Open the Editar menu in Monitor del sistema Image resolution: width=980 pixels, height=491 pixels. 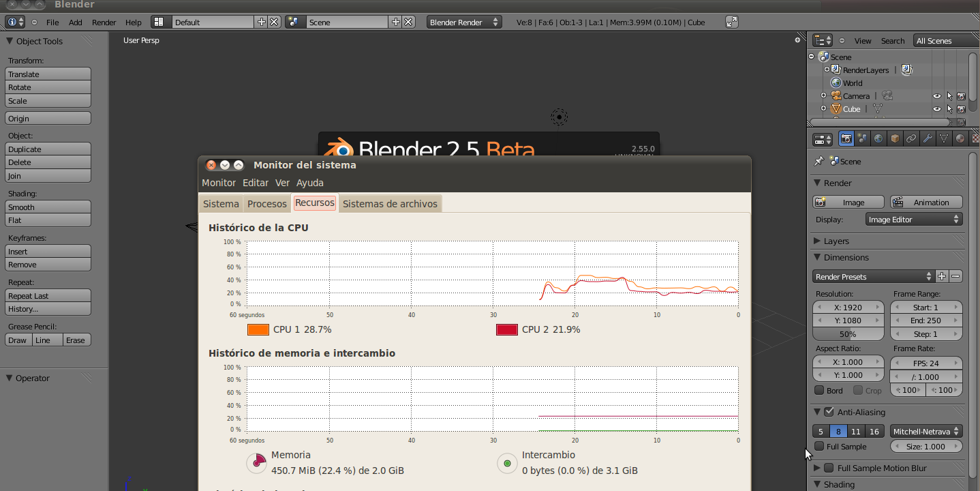256,183
